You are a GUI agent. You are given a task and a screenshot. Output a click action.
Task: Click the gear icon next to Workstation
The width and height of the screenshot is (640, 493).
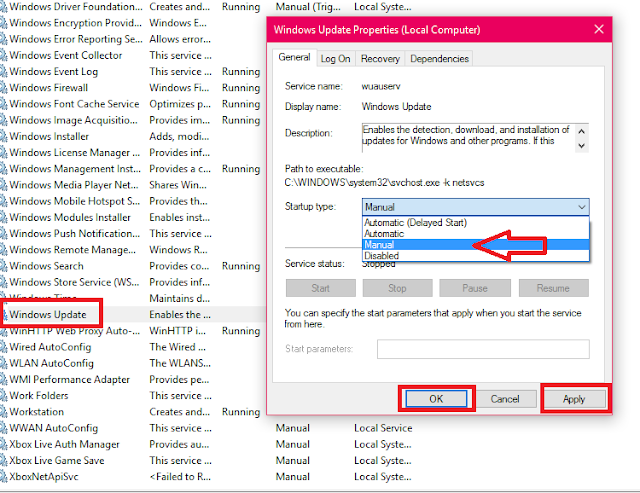(x=3, y=412)
